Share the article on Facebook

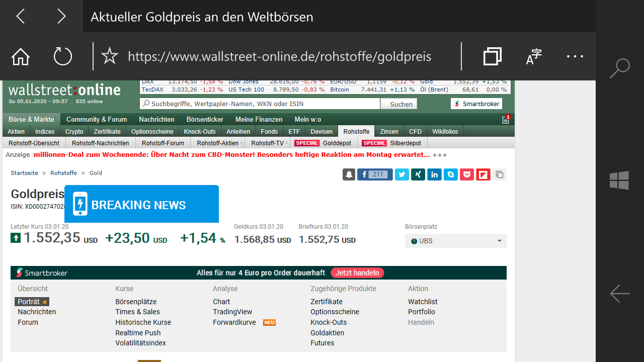coord(374,174)
